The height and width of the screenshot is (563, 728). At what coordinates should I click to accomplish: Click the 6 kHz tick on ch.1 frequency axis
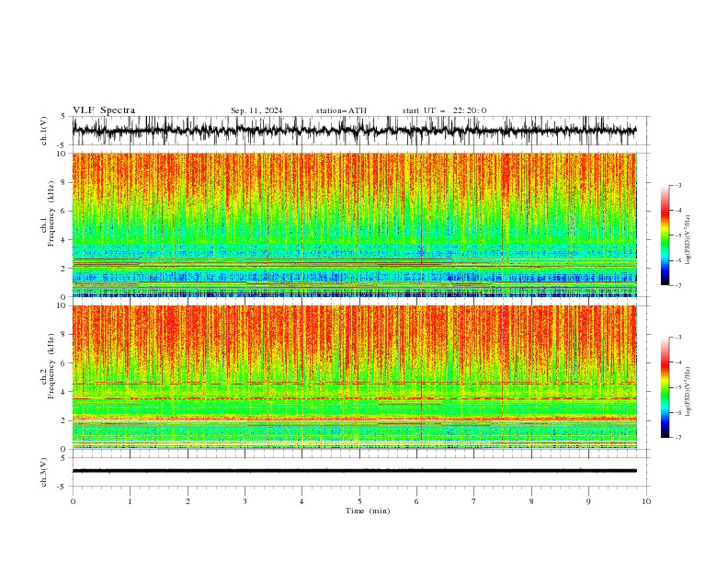[65, 211]
